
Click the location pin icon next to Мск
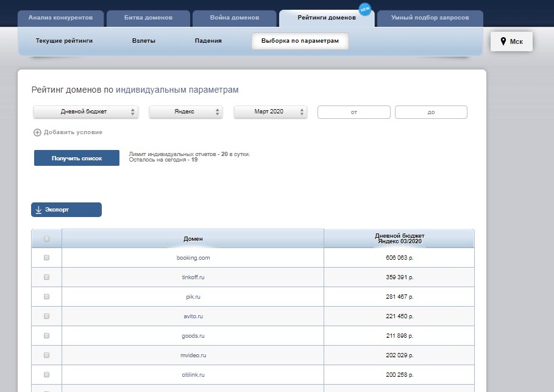click(503, 41)
